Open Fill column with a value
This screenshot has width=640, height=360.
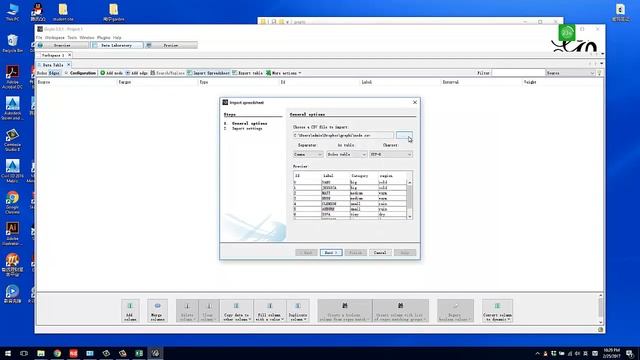[x=270, y=310]
